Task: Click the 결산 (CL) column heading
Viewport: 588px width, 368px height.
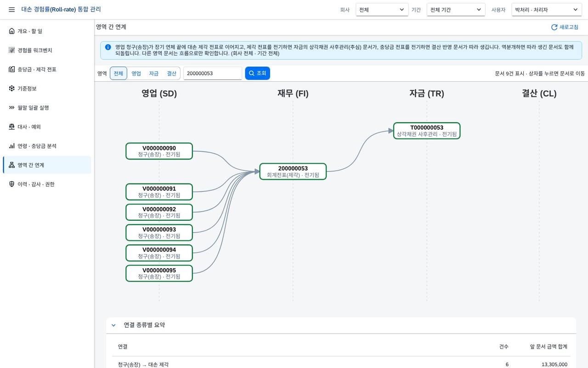Action: coord(539,93)
